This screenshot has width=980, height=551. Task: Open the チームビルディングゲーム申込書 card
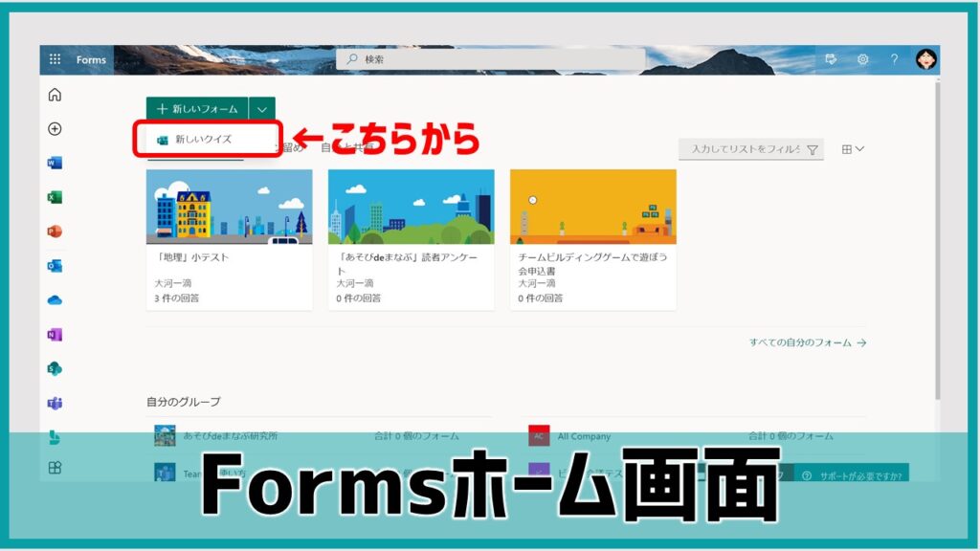click(593, 240)
